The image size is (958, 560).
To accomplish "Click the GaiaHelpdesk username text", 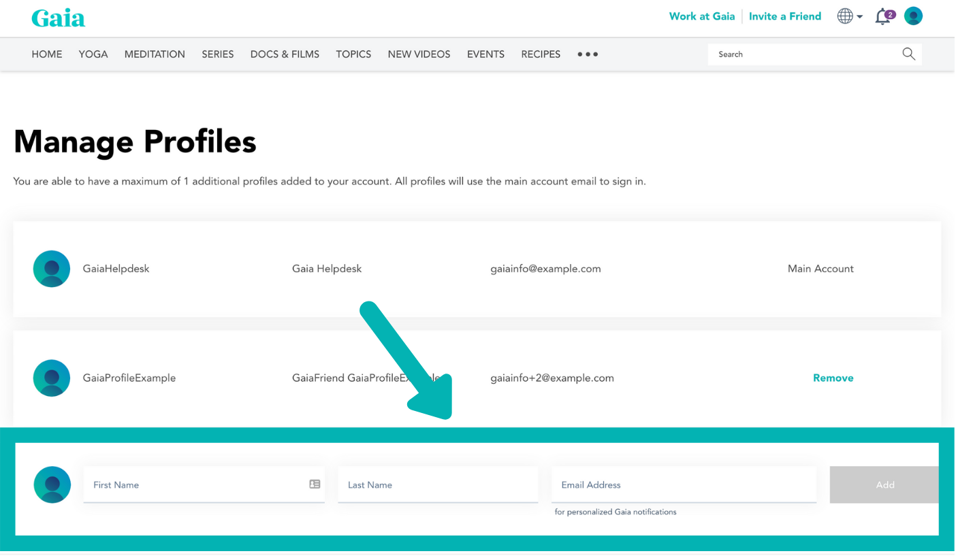I will [116, 269].
